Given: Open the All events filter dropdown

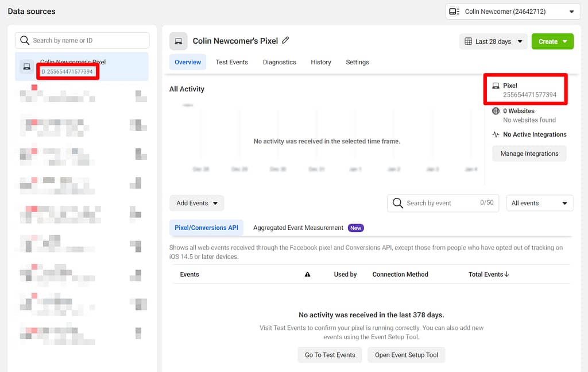Looking at the screenshot, I should pos(540,203).
